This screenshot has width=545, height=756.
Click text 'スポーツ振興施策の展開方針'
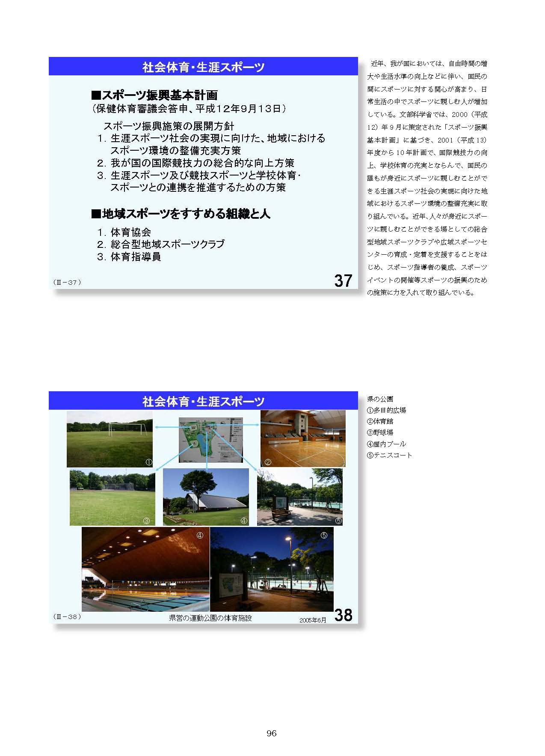[169, 126]
